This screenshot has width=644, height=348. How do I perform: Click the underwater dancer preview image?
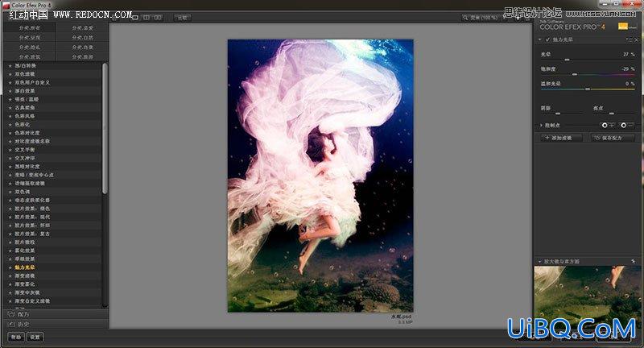pos(320,176)
